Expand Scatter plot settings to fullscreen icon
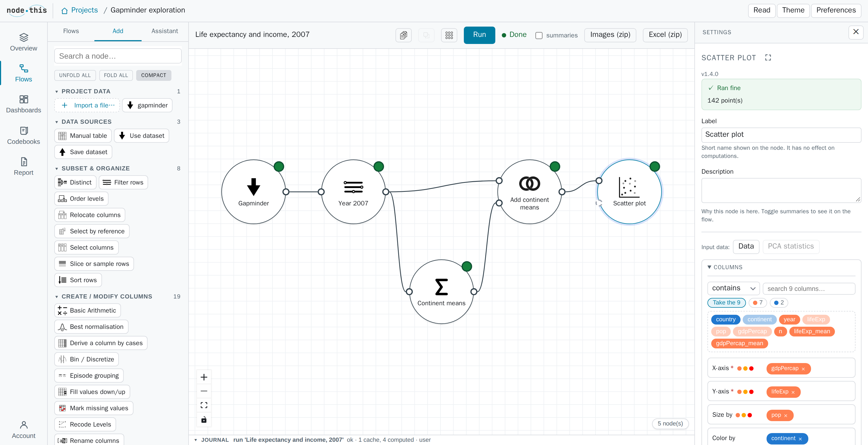 pos(768,58)
